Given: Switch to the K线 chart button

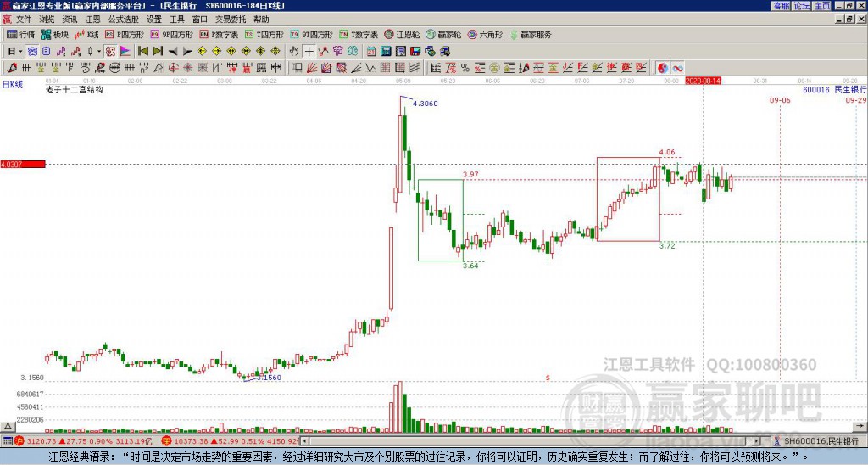Looking at the screenshot, I should [x=86, y=34].
